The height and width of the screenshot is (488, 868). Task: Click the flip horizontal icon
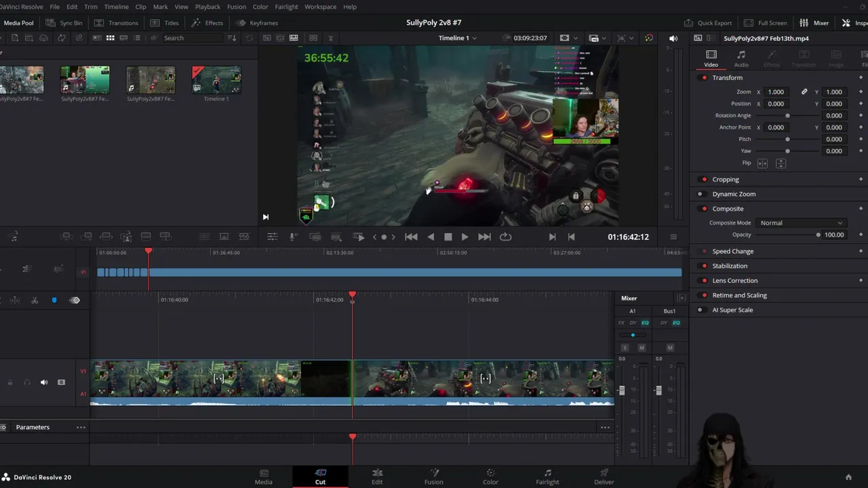tap(762, 163)
